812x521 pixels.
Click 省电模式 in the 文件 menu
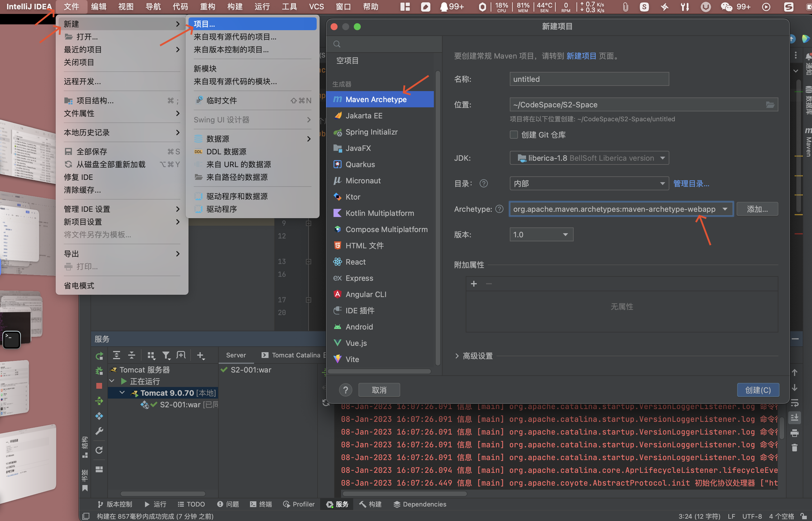122,285
